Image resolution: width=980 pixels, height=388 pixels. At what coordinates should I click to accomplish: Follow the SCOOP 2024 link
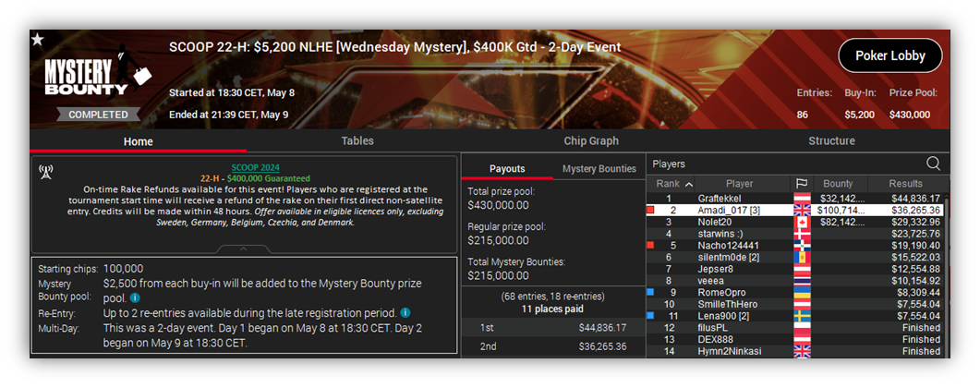tap(256, 167)
